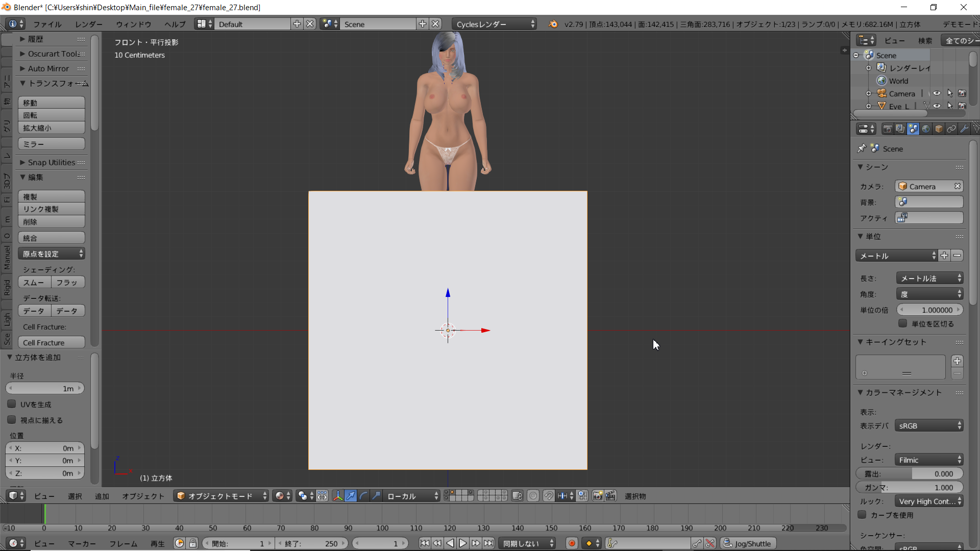Adjust the ガンマ gamma slider
The width and height of the screenshot is (980, 551).
[x=910, y=487]
